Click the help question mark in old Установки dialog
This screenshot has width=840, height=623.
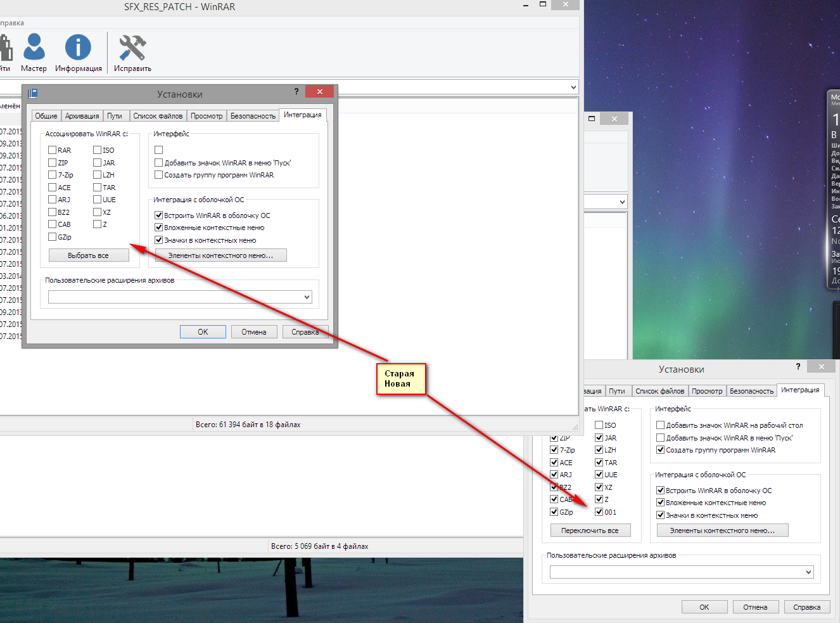click(x=296, y=92)
